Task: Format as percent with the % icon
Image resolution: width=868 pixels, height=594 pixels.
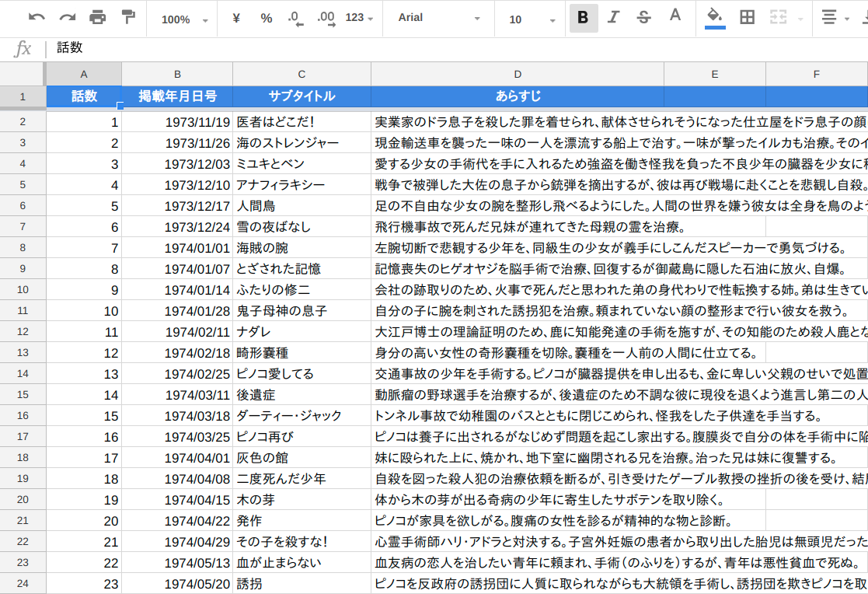Action: coord(267,19)
